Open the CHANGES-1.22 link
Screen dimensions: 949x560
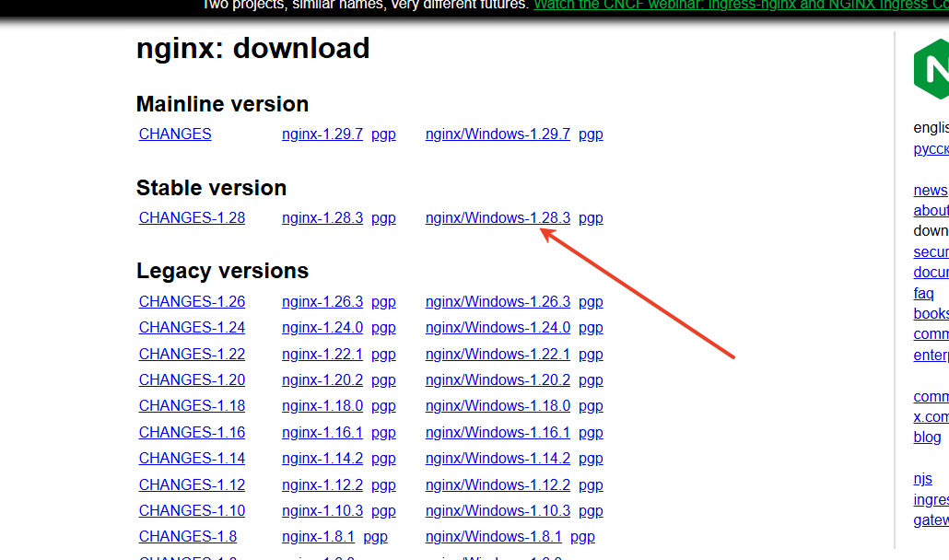click(192, 354)
